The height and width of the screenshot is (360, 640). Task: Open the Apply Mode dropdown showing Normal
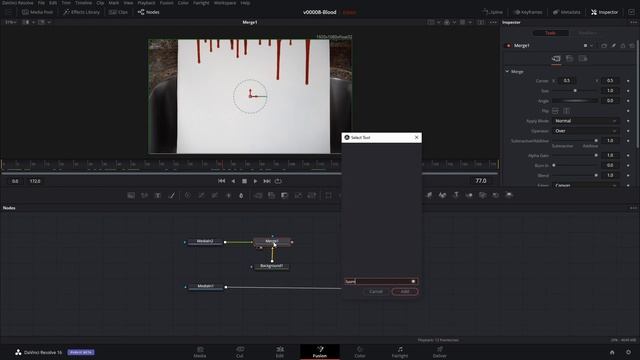(x=585, y=121)
